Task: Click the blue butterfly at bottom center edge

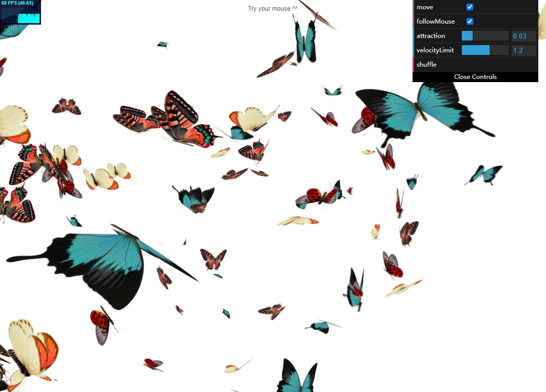Action: (x=299, y=377)
